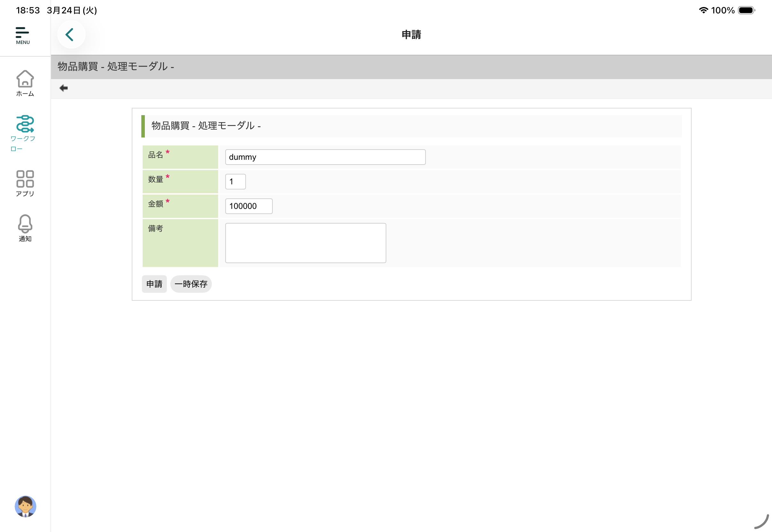Click the 金額 amount field

(x=249, y=206)
